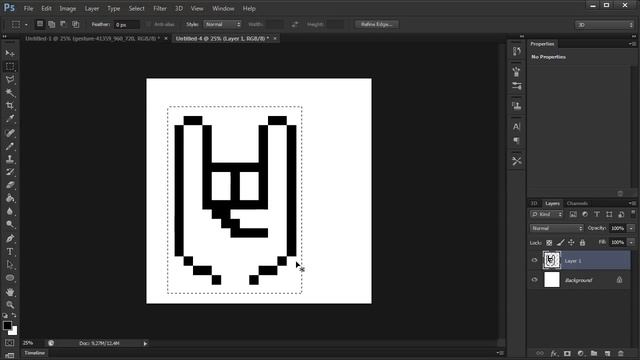Image resolution: width=640 pixels, height=360 pixels.
Task: Select the Clone Stamp tool
Action: (x=10, y=159)
